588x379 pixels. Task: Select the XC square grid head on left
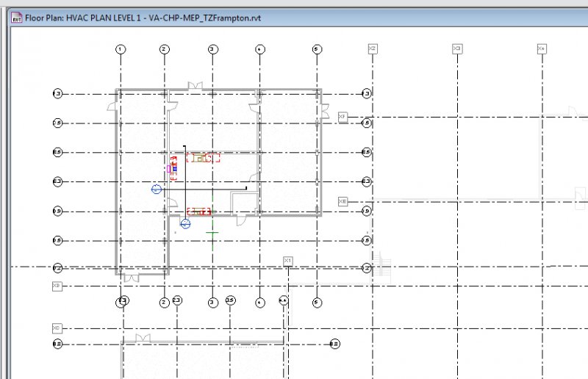pyautogui.click(x=57, y=328)
